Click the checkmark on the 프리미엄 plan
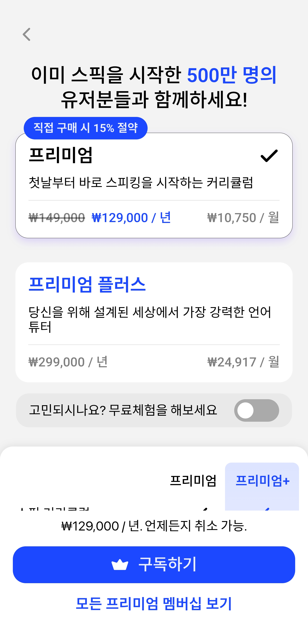 pyautogui.click(x=269, y=156)
